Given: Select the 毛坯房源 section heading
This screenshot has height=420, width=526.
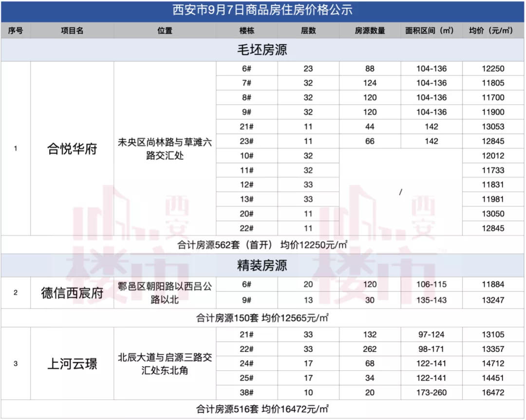Looking at the screenshot, I should [263, 50].
